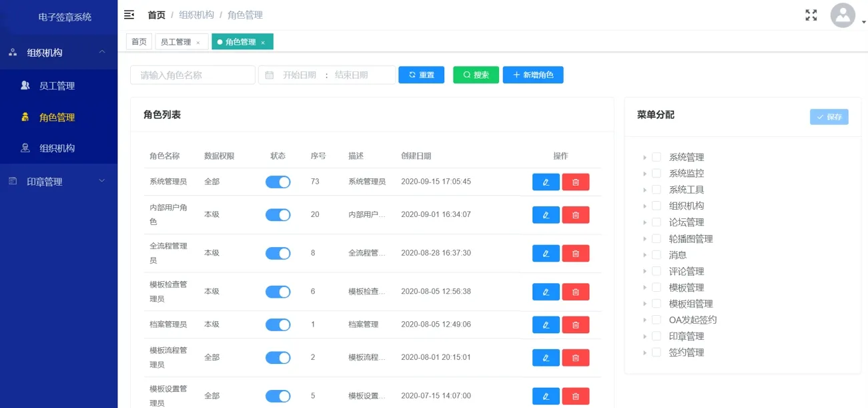Click the 组织机构 submenu icon under 角色管理
Image resolution: width=868 pixels, height=408 pixels.
tap(25, 148)
